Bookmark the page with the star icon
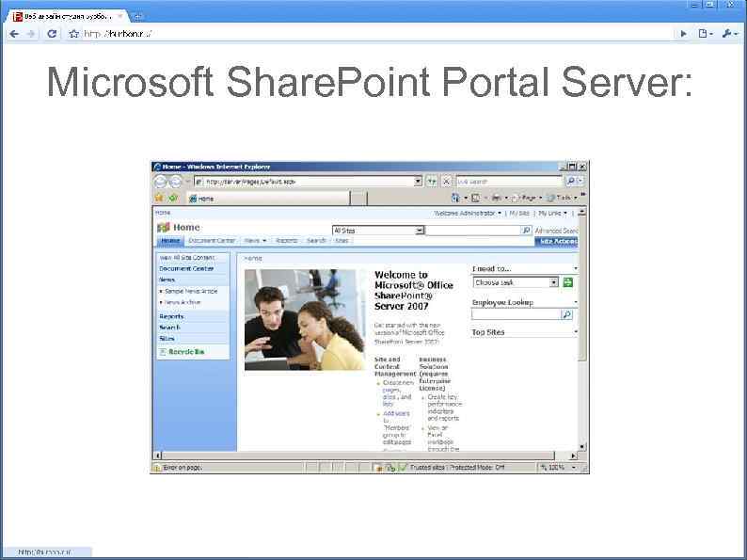The image size is (747, 560). [x=73, y=34]
